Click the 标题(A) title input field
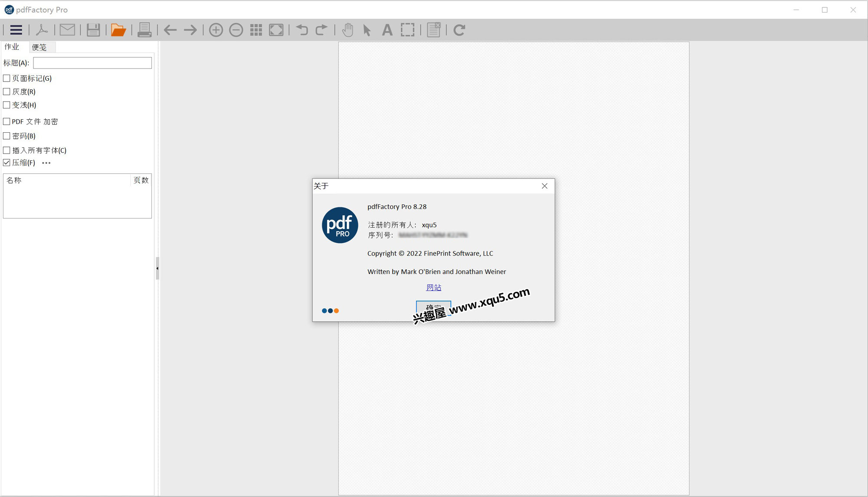The image size is (868, 497). [x=92, y=63]
